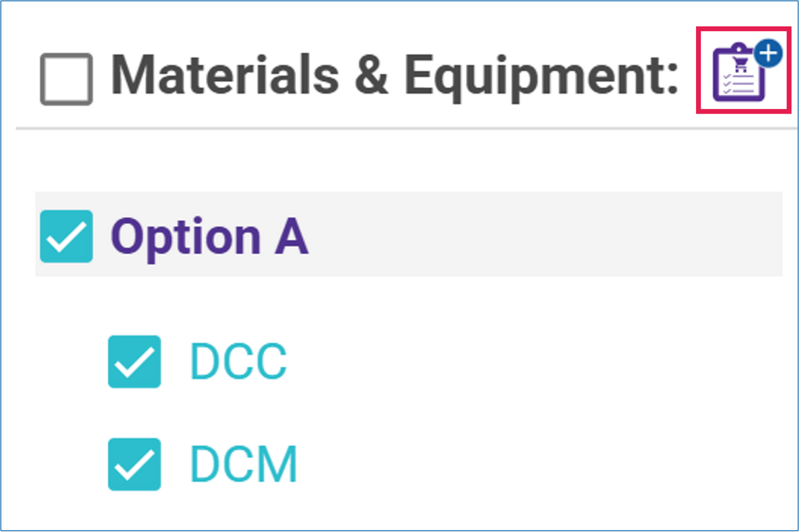This screenshot has width=799, height=532.
Task: Open the DCM material link
Action: pos(243,464)
